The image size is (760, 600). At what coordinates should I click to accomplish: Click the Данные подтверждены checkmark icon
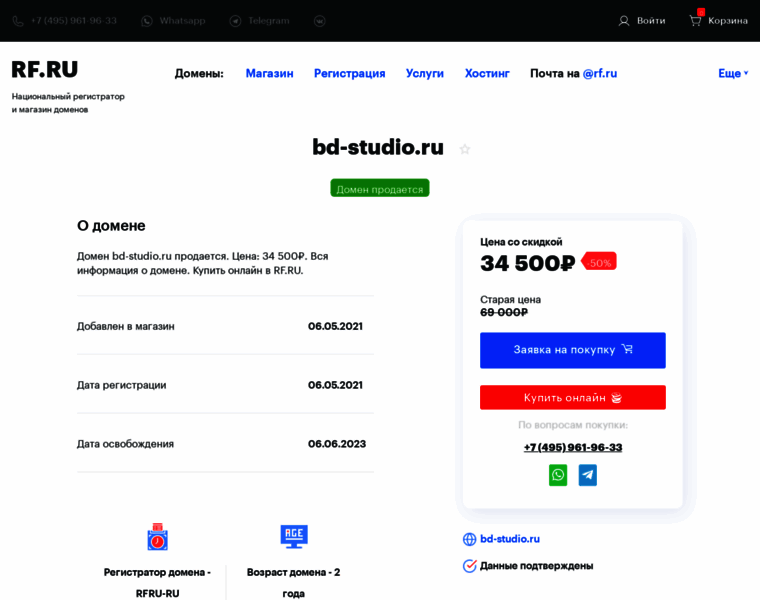point(469,566)
